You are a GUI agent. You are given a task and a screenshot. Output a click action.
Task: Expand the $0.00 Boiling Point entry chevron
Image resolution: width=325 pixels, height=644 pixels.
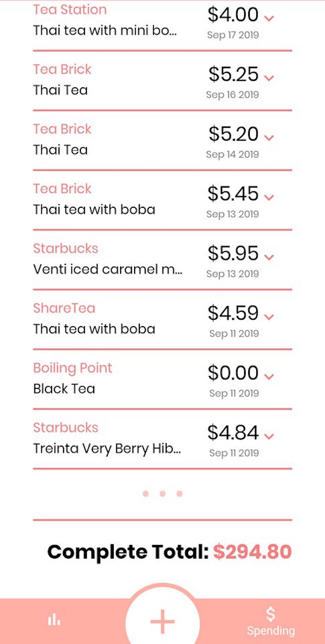coord(269,376)
